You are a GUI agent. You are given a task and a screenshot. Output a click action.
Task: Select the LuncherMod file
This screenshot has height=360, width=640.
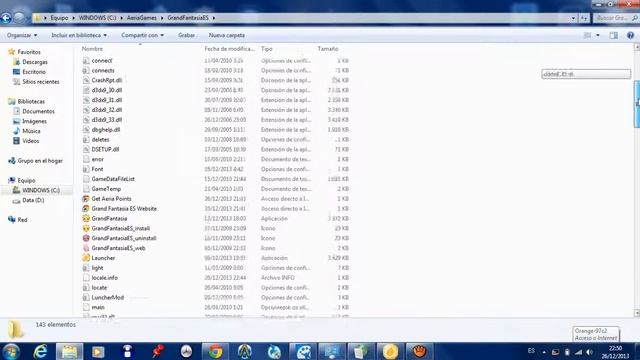107,298
